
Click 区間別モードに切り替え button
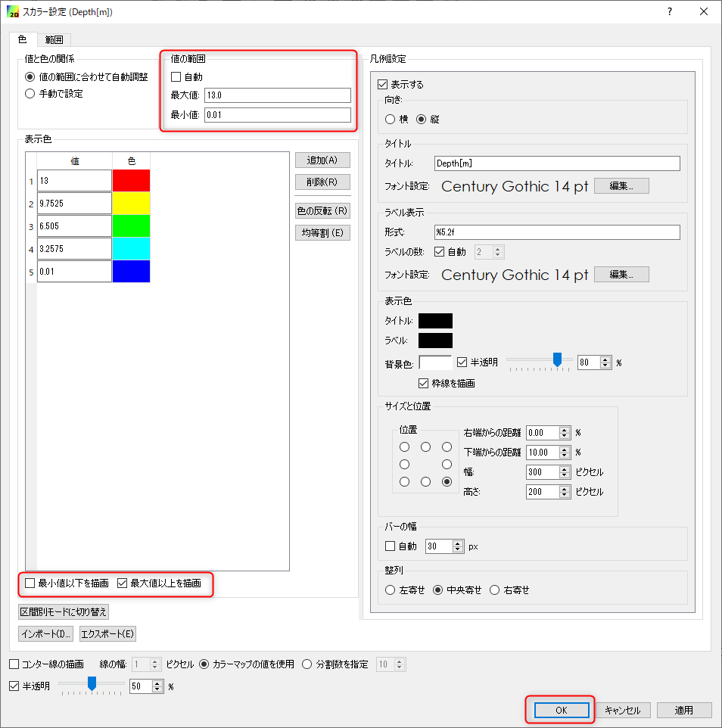pyautogui.click(x=63, y=612)
